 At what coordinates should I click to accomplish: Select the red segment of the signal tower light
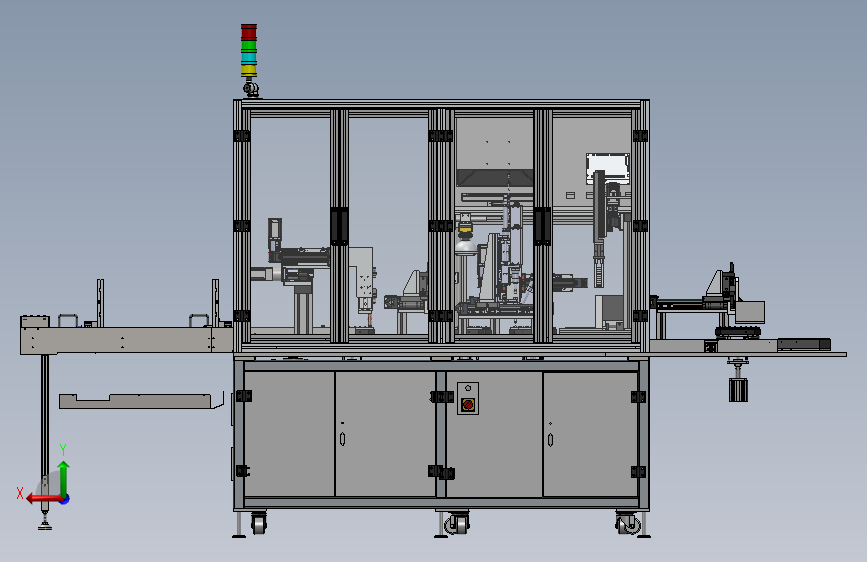(x=249, y=32)
